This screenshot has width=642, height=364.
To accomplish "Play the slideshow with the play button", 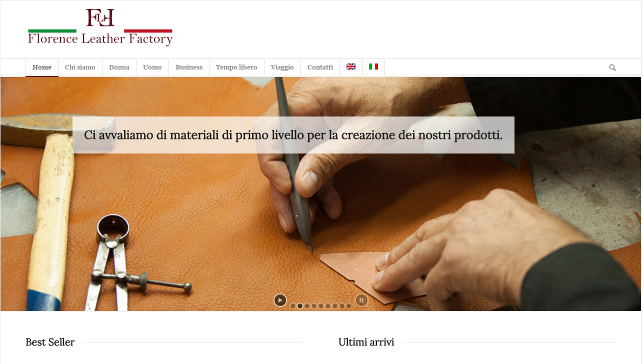I will click(x=280, y=300).
